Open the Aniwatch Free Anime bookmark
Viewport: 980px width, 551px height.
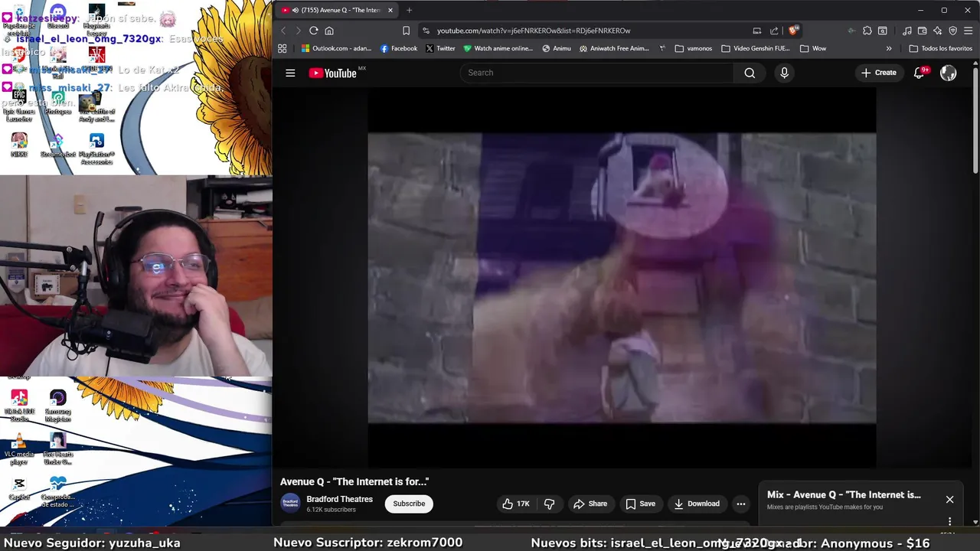pyautogui.click(x=614, y=48)
